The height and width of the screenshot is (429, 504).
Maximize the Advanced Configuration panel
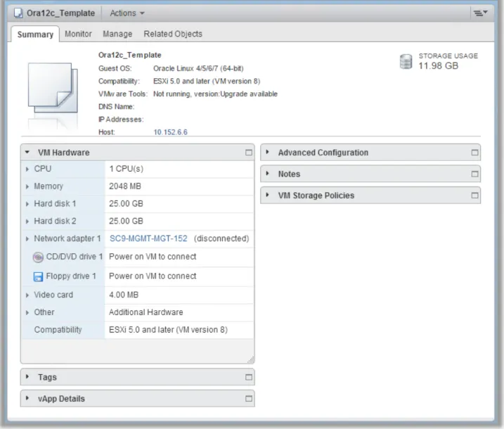[x=474, y=153]
